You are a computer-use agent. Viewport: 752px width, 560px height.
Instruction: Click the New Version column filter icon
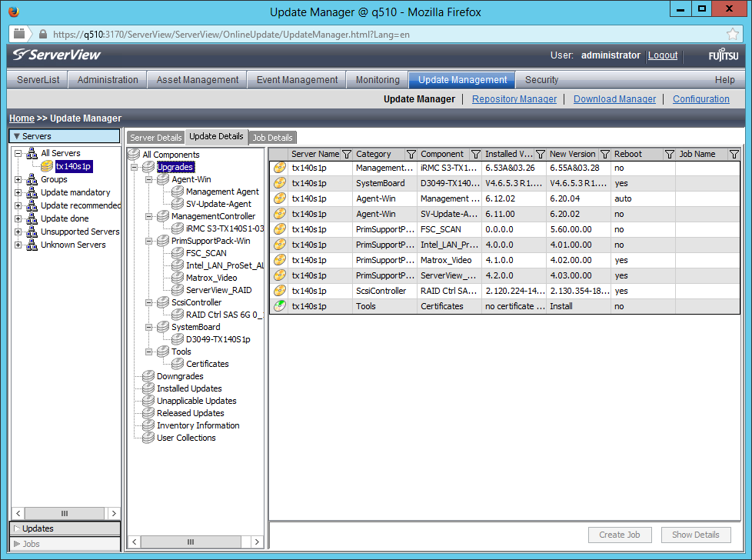[x=605, y=154]
